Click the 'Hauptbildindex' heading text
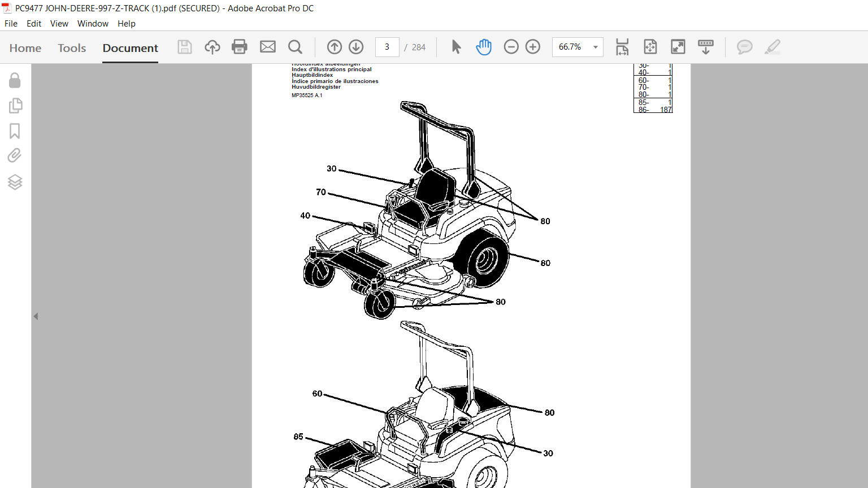This screenshot has height=488, width=868. point(313,75)
